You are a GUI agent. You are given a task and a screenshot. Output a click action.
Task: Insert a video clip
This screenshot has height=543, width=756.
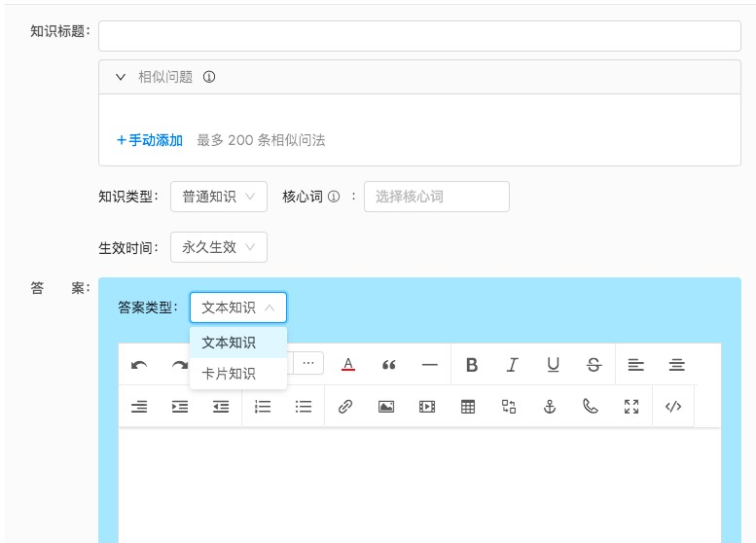click(427, 407)
